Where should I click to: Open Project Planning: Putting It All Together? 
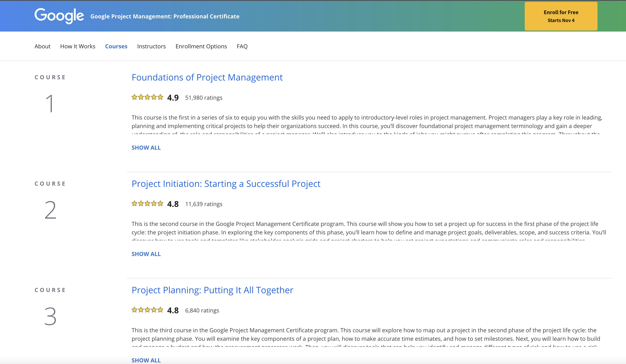(212, 290)
